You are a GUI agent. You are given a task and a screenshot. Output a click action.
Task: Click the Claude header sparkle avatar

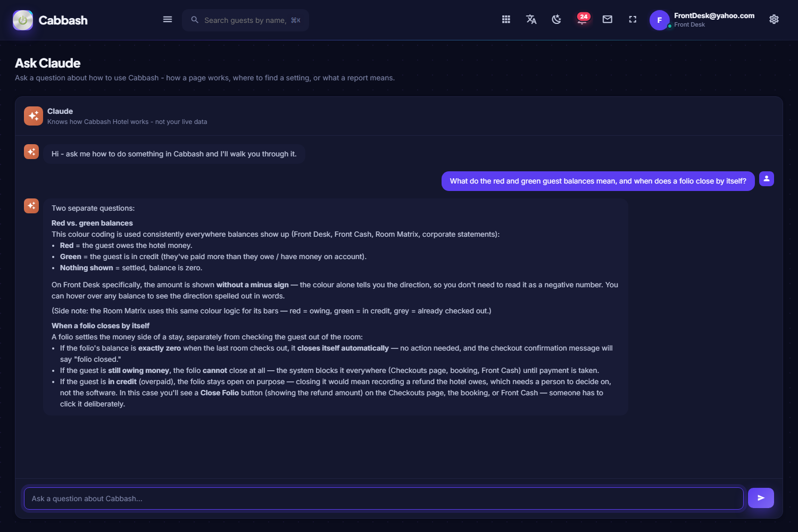(34, 115)
